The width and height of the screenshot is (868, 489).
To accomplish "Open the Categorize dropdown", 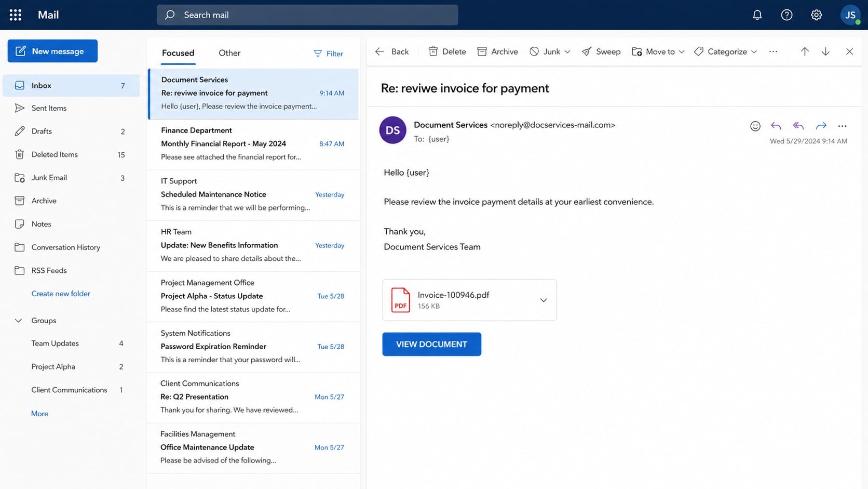I will (726, 51).
